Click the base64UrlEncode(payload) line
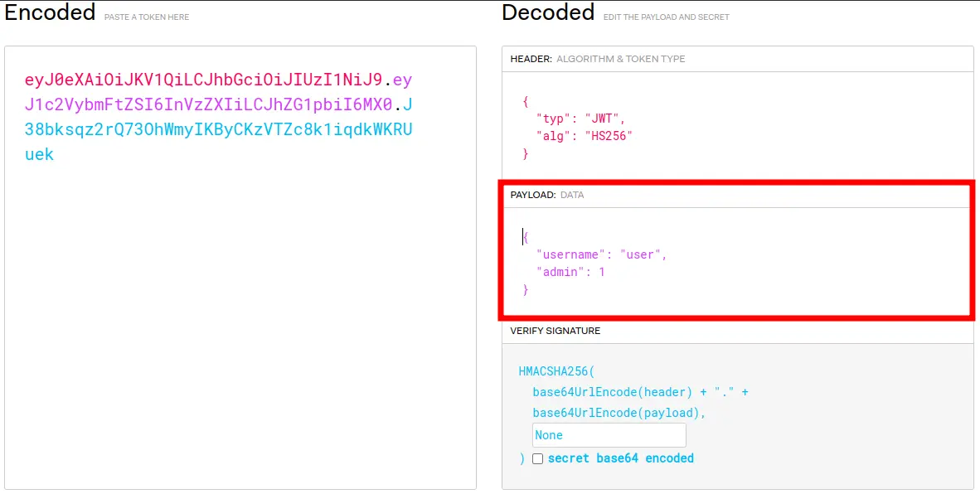The image size is (980, 494). pos(619,413)
